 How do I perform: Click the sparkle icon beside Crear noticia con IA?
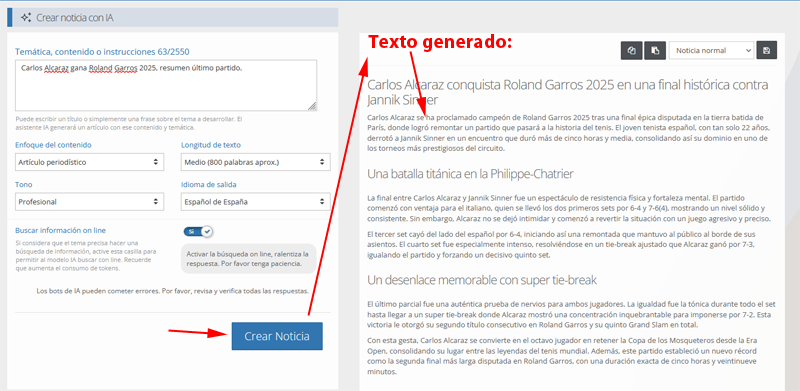26,18
